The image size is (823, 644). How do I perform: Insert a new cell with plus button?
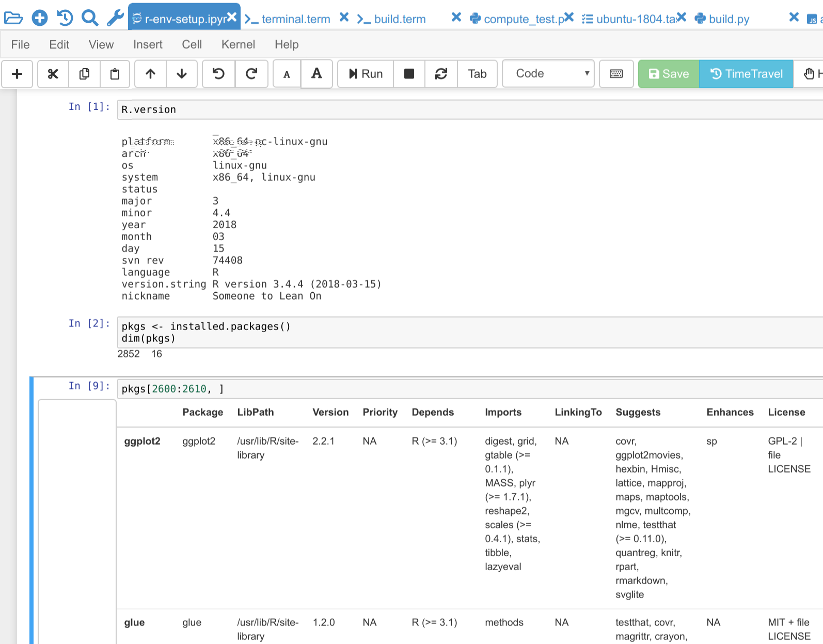click(x=17, y=74)
